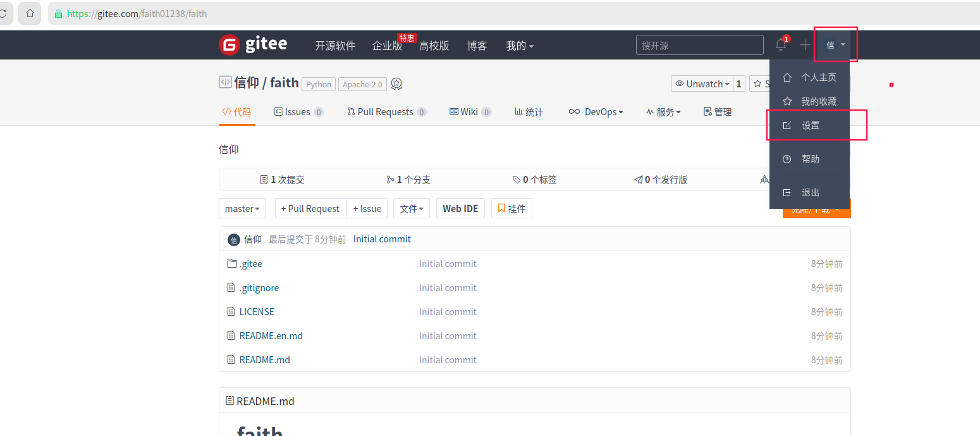Open the 1 个分支 branches link
Image resolution: width=980 pixels, height=436 pixels.
pos(408,180)
